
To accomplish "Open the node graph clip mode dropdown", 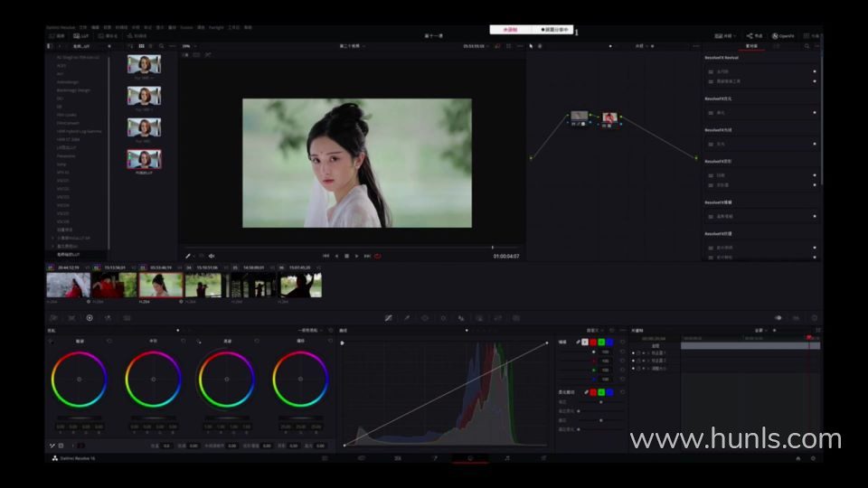I will pyautogui.click(x=642, y=46).
